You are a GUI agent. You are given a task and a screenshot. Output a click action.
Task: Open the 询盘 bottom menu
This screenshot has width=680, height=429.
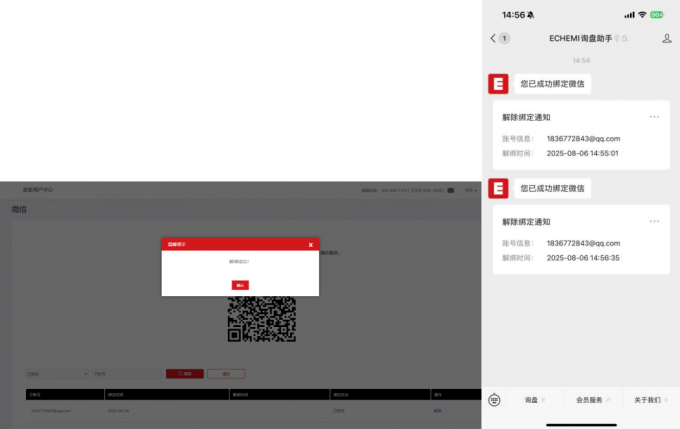coord(535,400)
